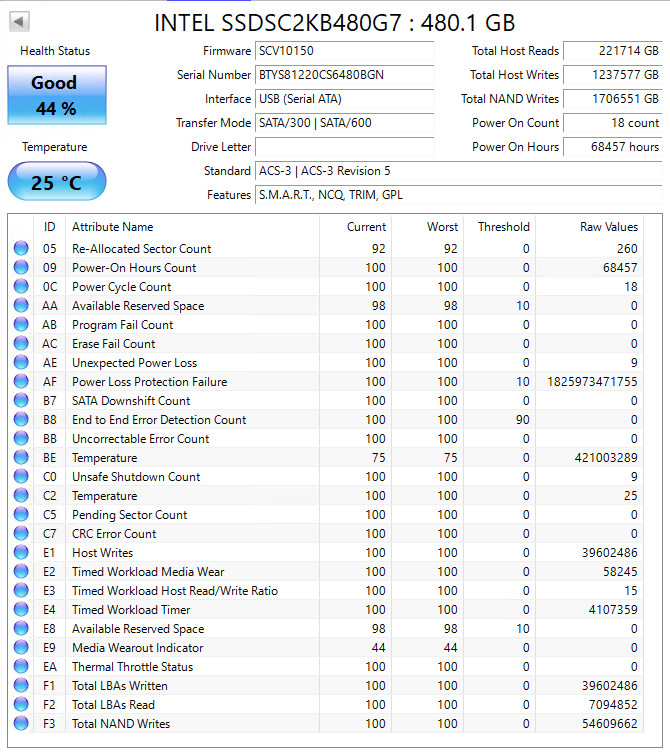
Task: Click the title INTEL SSDSC2KB480G7 : 480.1 GB
Action: tap(335, 23)
